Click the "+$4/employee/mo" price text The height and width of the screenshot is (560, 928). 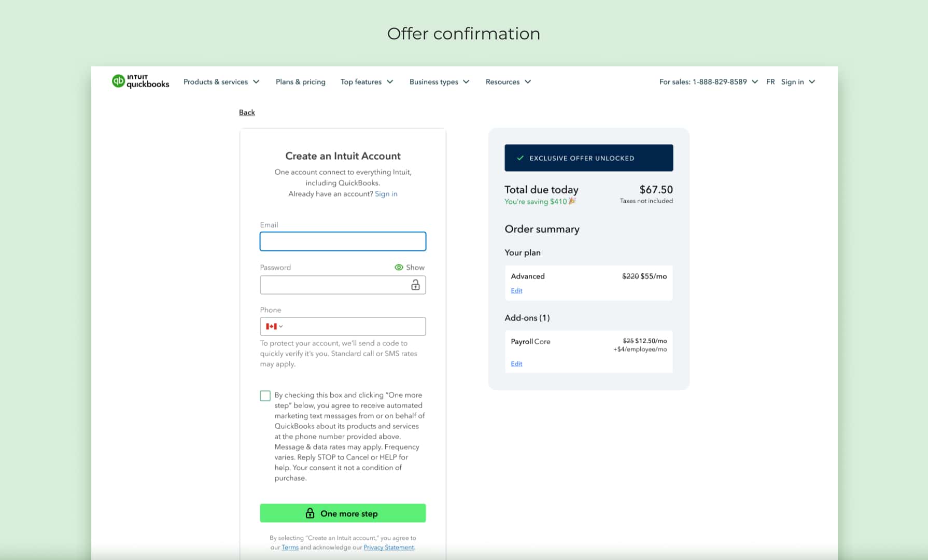point(640,349)
